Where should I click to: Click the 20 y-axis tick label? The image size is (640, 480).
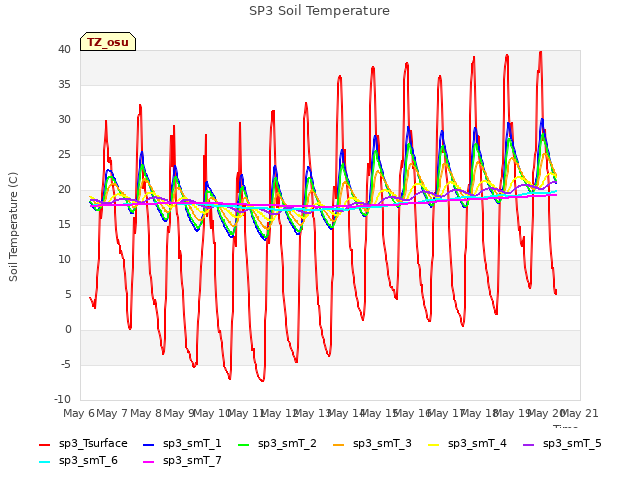pos(64,189)
